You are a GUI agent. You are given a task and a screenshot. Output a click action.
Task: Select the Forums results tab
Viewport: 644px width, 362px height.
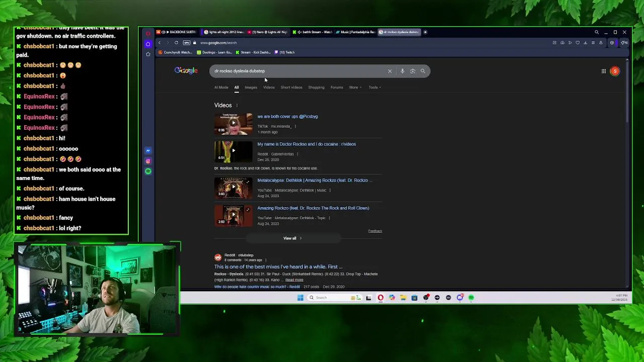tap(337, 87)
